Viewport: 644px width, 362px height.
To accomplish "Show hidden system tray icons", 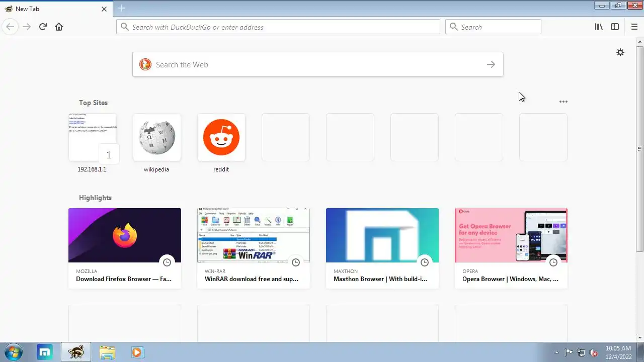I will coord(556,352).
